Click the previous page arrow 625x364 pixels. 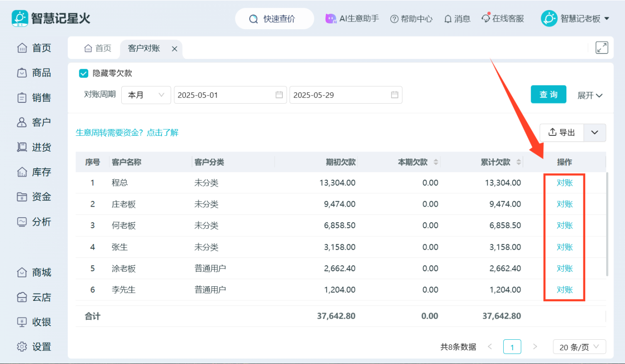(x=490, y=347)
